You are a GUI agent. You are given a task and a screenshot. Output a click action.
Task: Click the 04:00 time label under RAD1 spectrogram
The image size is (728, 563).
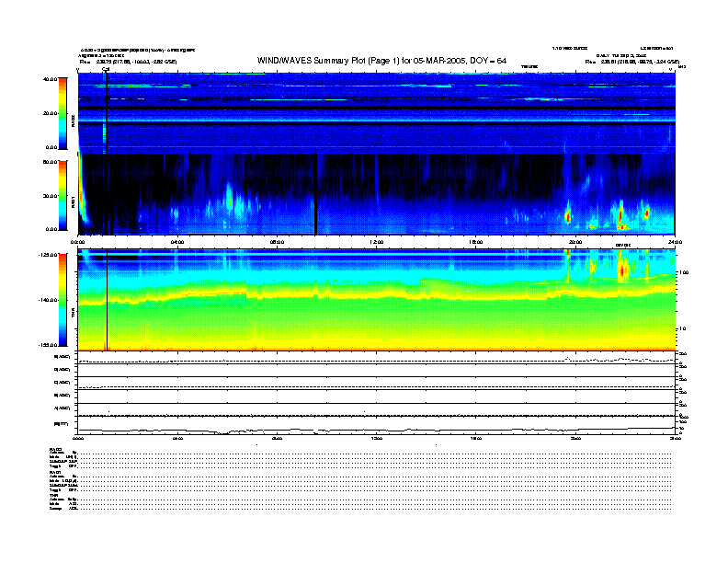177,242
